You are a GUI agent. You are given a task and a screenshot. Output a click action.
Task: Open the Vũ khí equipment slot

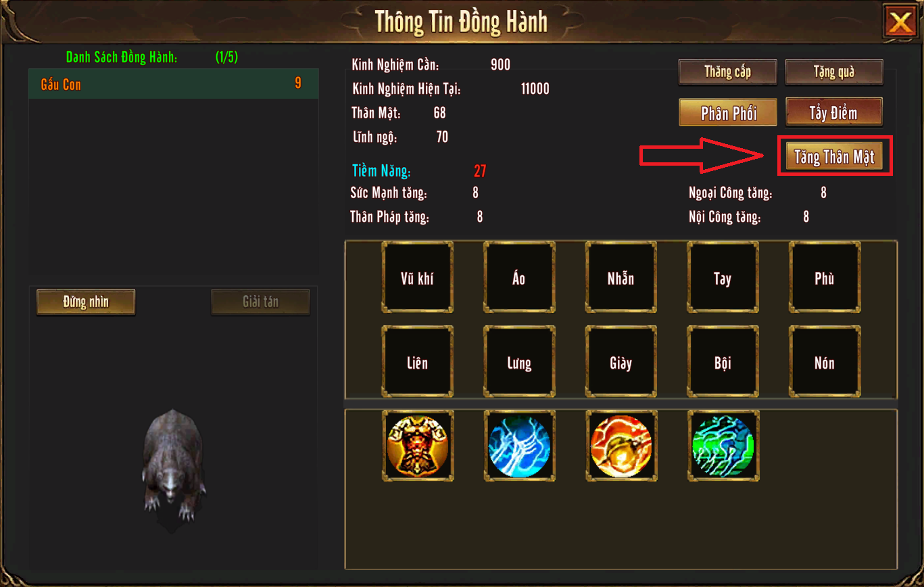tap(418, 278)
